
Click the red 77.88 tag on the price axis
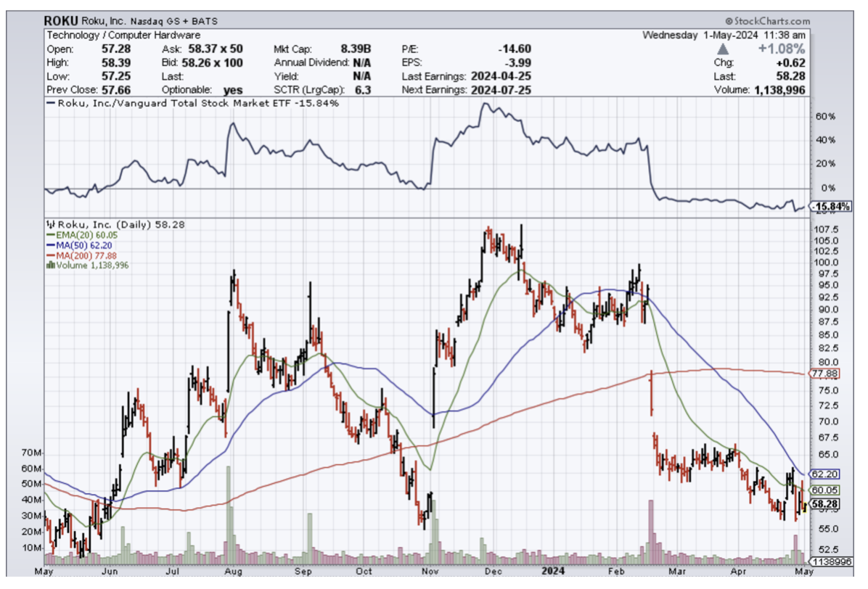pyautogui.click(x=825, y=374)
